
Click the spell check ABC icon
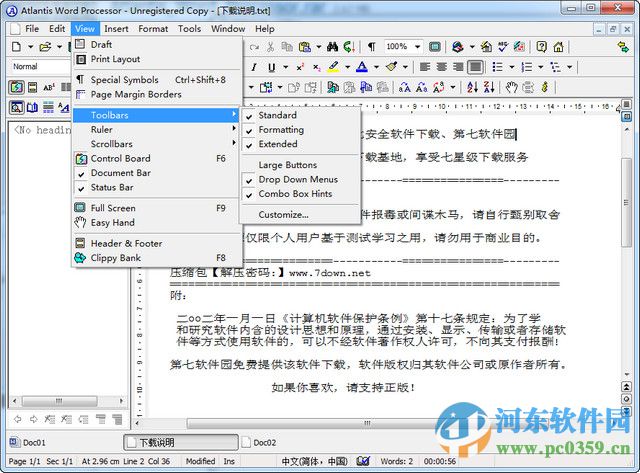coord(502,47)
